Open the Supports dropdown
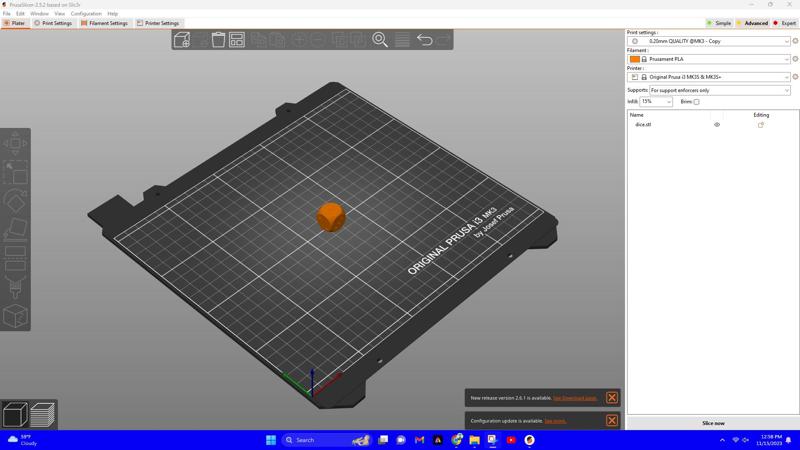Screen dimensions: 800x450 coord(720,90)
